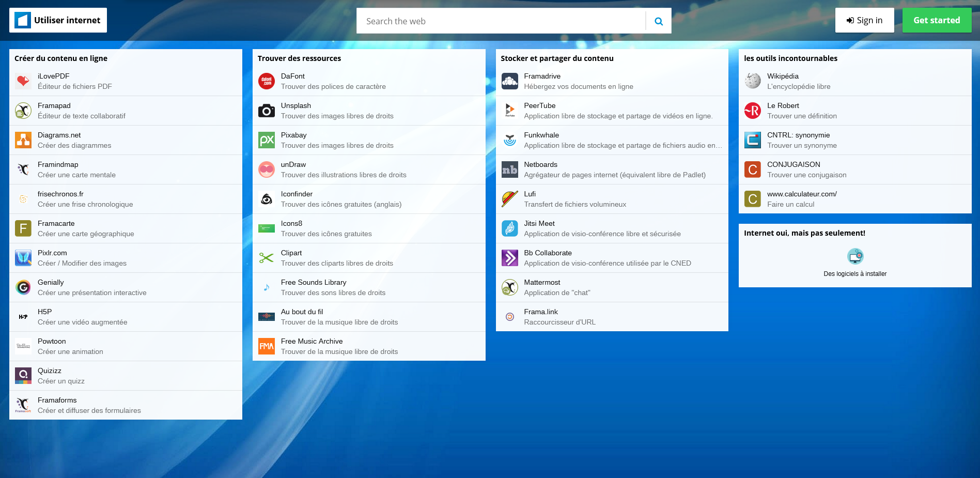The image size is (980, 478).
Task: Click the Lufi feather icon
Action: [x=510, y=199]
